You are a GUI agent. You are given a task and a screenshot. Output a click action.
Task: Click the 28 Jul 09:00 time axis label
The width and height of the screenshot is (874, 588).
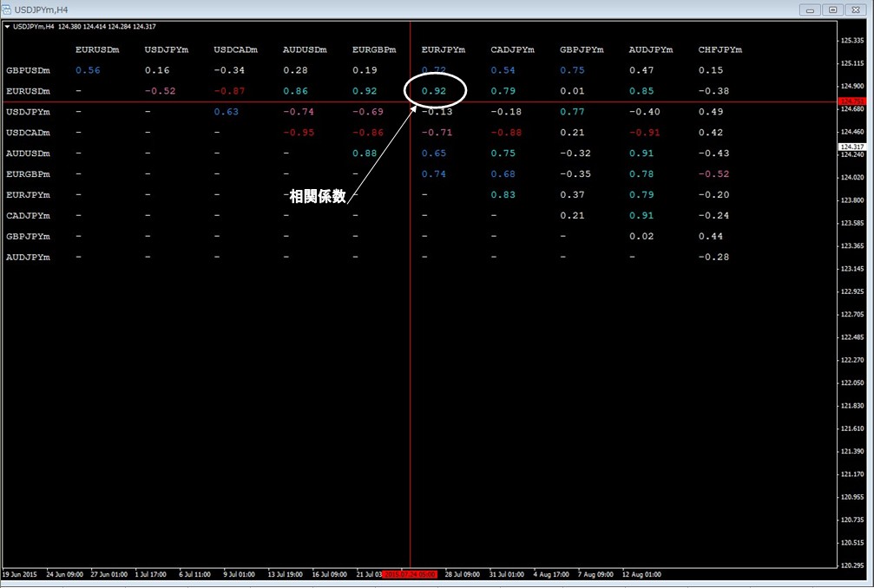coord(462,574)
